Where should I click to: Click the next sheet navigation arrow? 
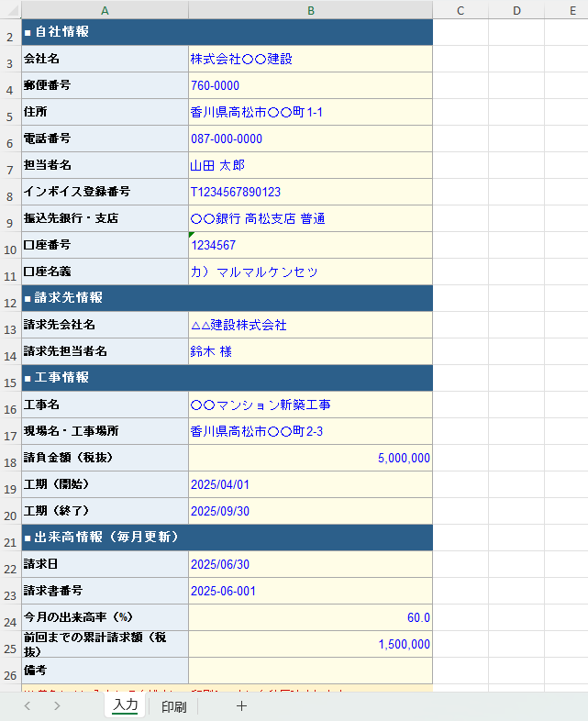[57, 706]
